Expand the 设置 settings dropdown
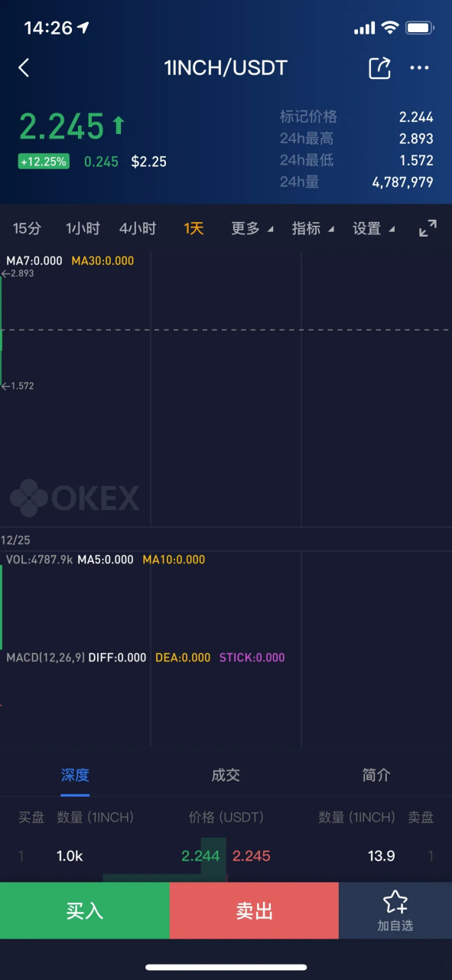The image size is (452, 980). [x=373, y=228]
